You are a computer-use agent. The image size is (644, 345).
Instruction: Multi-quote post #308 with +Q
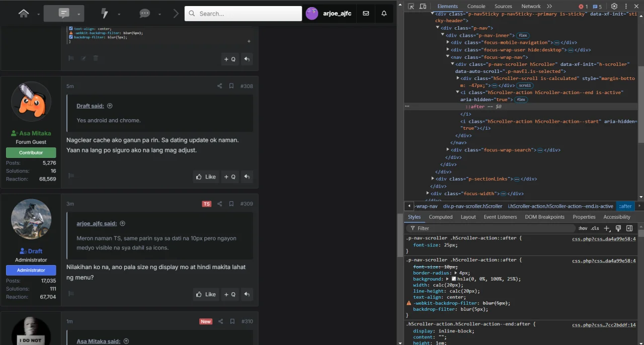coord(230,177)
